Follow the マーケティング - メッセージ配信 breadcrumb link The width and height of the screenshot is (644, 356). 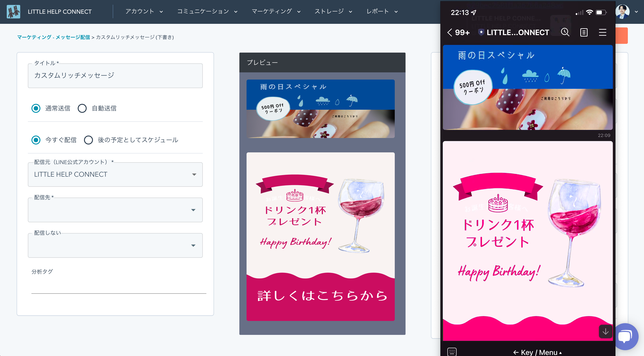coord(53,37)
